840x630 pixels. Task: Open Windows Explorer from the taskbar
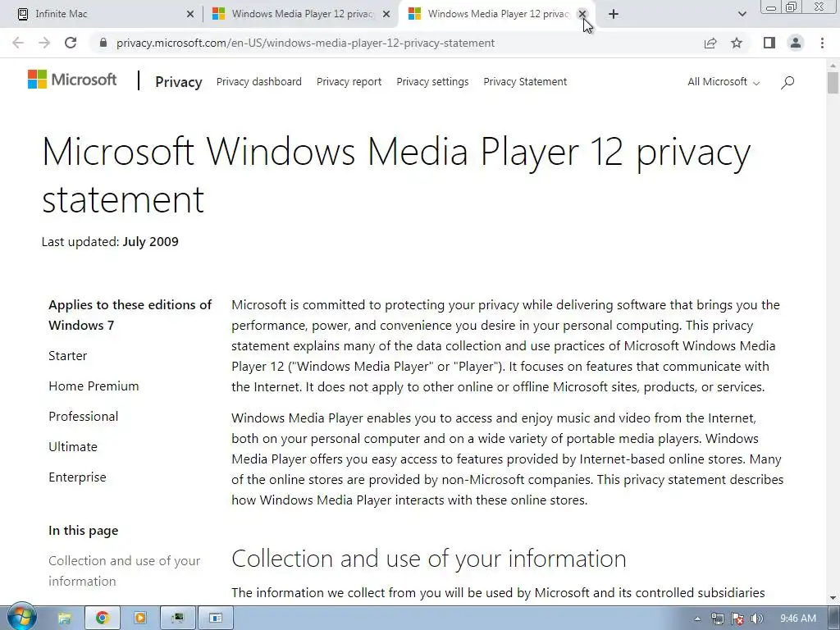64,618
